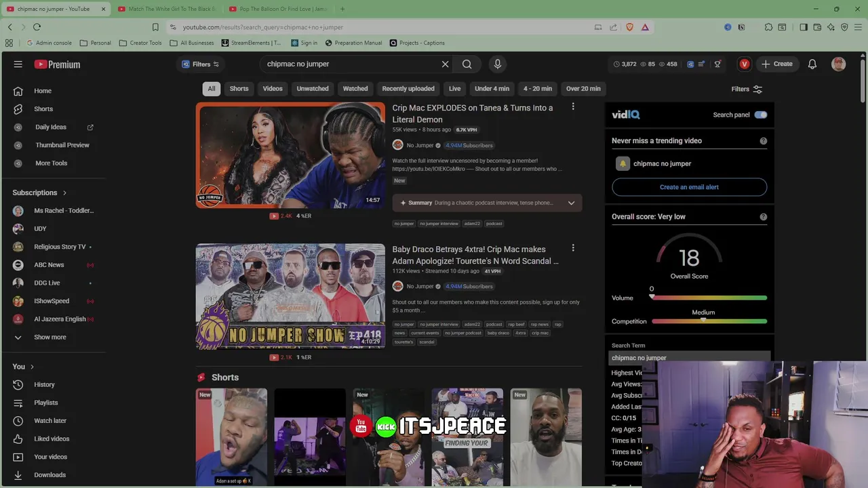Select the Shorts filter chip
This screenshot has width=868, height=488.
tap(239, 89)
